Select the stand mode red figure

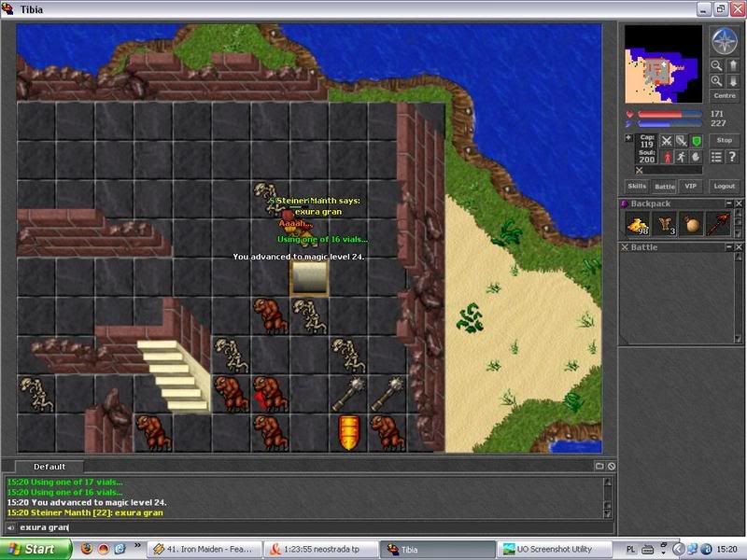[666, 157]
